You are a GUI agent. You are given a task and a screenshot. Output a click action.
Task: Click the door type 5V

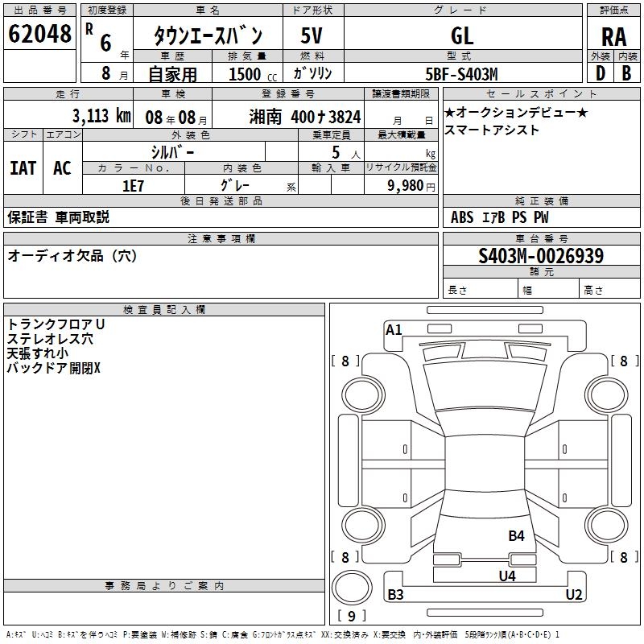(312, 35)
